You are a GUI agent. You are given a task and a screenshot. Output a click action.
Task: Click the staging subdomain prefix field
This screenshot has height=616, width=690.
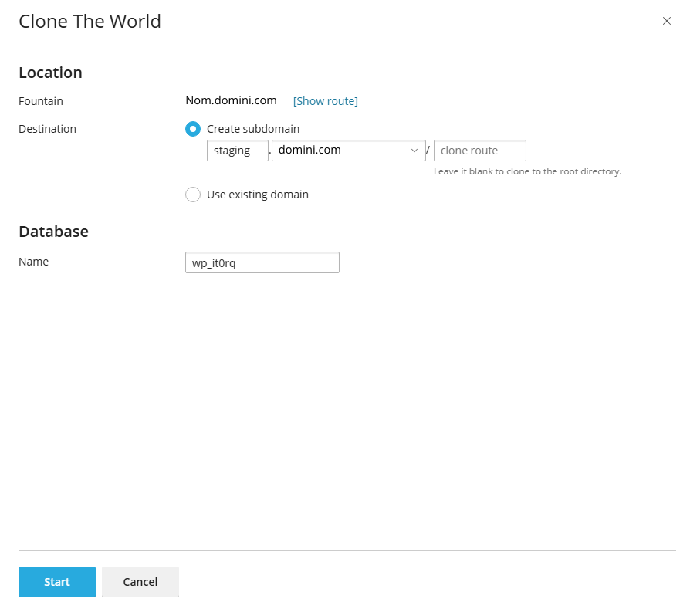point(237,151)
